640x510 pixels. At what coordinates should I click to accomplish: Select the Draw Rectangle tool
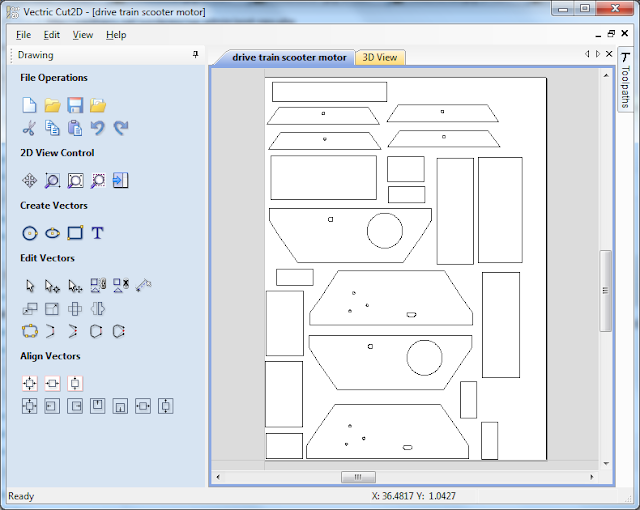[x=75, y=233]
